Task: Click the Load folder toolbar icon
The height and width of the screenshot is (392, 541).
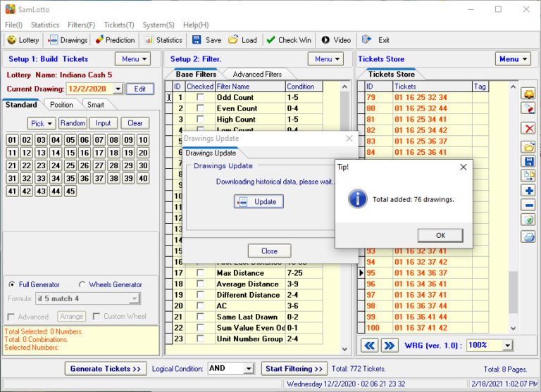Action: pyautogui.click(x=233, y=40)
